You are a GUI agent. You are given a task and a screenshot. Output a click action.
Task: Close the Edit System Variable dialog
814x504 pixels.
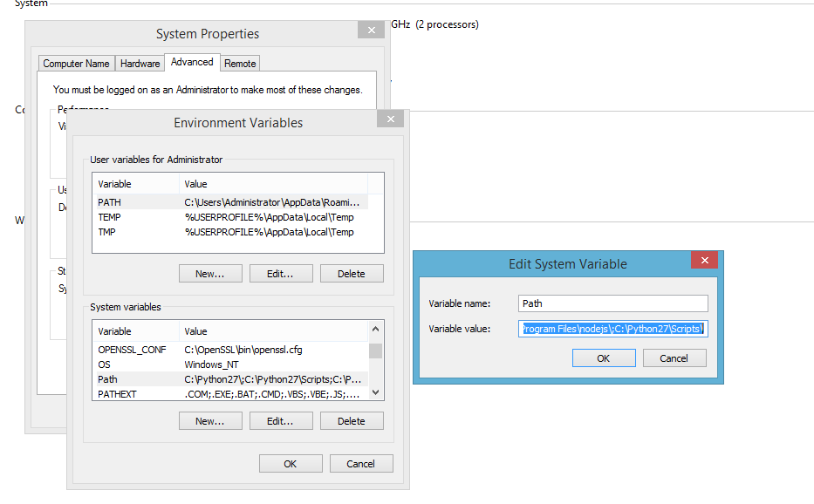[x=704, y=261]
